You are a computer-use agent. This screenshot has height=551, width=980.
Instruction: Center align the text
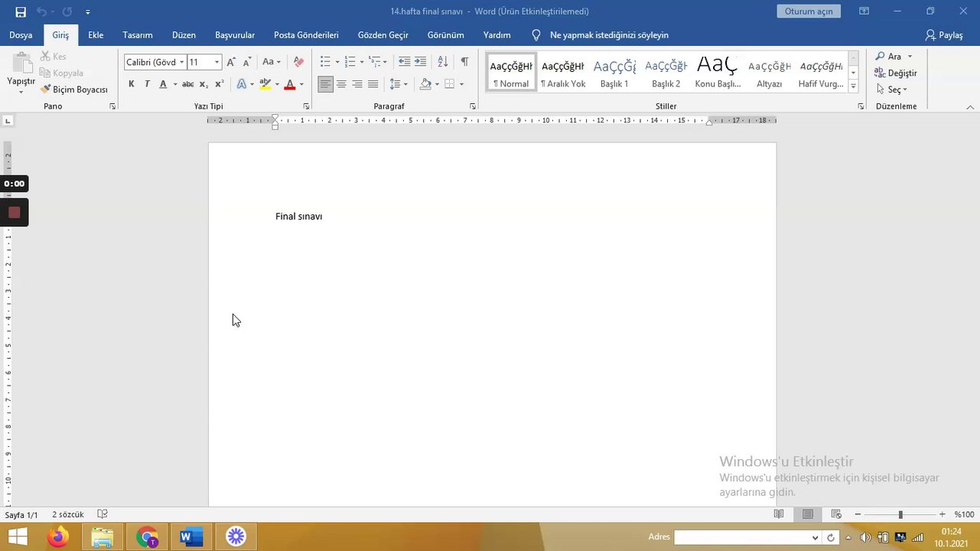click(341, 84)
